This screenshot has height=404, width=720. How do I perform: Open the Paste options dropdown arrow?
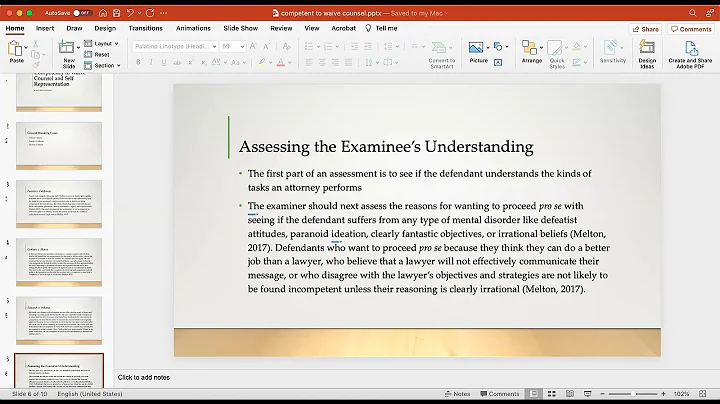tap(26, 47)
